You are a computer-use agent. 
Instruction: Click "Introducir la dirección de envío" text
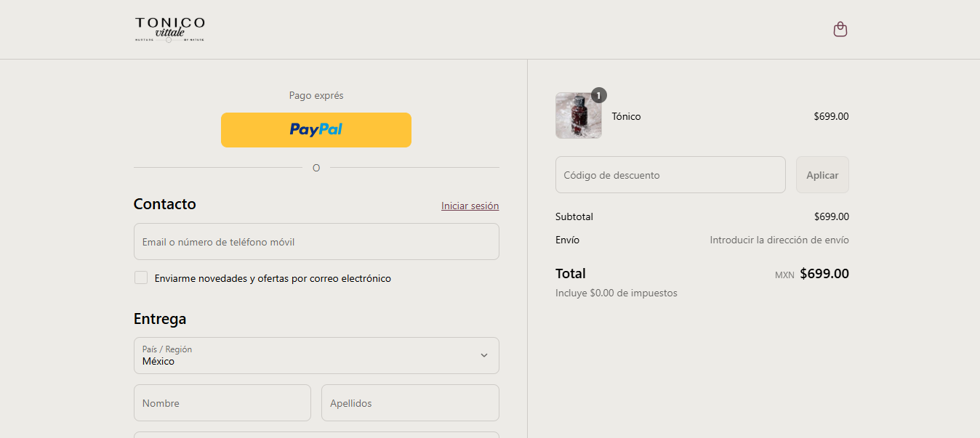pos(779,240)
